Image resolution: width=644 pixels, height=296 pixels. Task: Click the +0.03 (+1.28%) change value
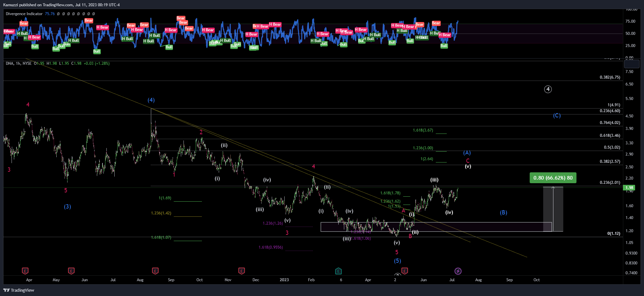click(97, 63)
